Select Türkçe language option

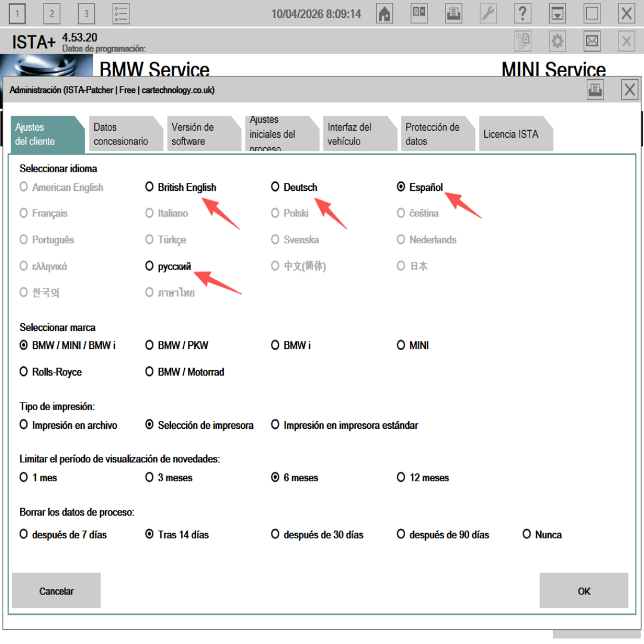pyautogui.click(x=166, y=240)
